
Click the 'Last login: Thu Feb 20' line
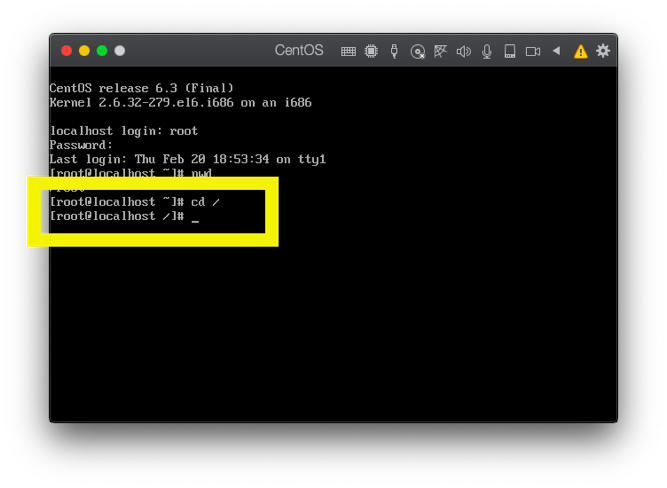click(188, 159)
